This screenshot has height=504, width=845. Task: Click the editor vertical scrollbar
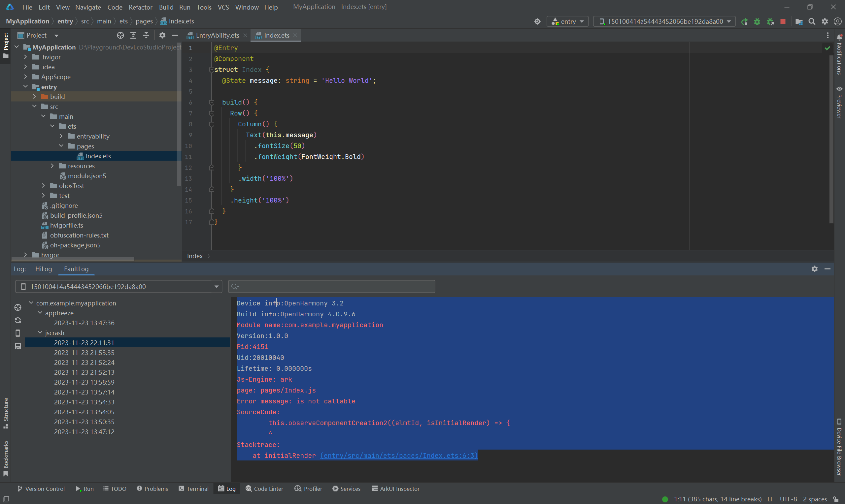[831, 139]
